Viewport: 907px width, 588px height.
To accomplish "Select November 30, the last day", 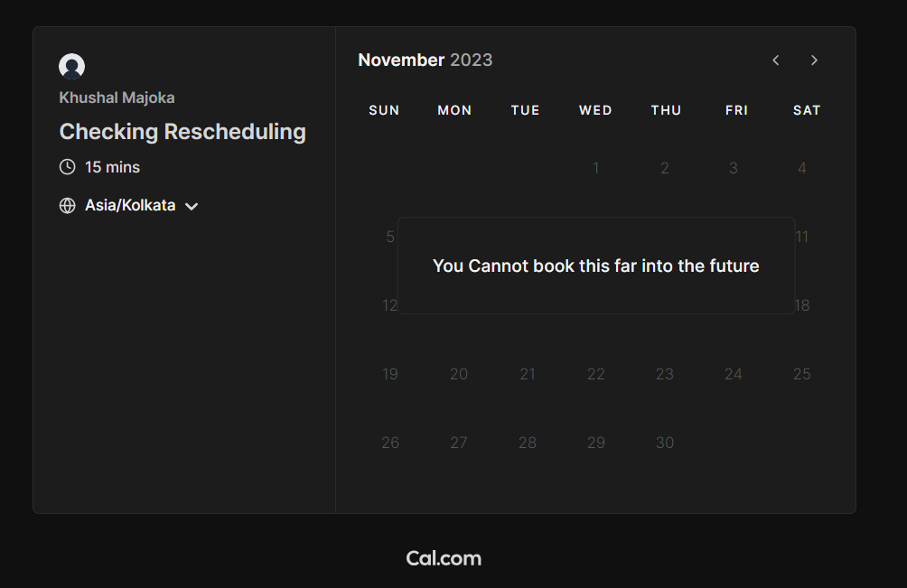I will (x=665, y=442).
